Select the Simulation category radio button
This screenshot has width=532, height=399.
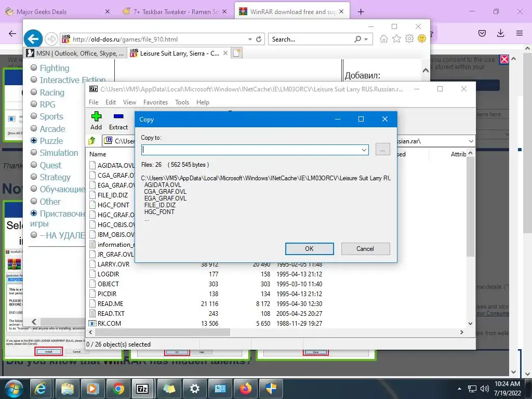coord(34,152)
